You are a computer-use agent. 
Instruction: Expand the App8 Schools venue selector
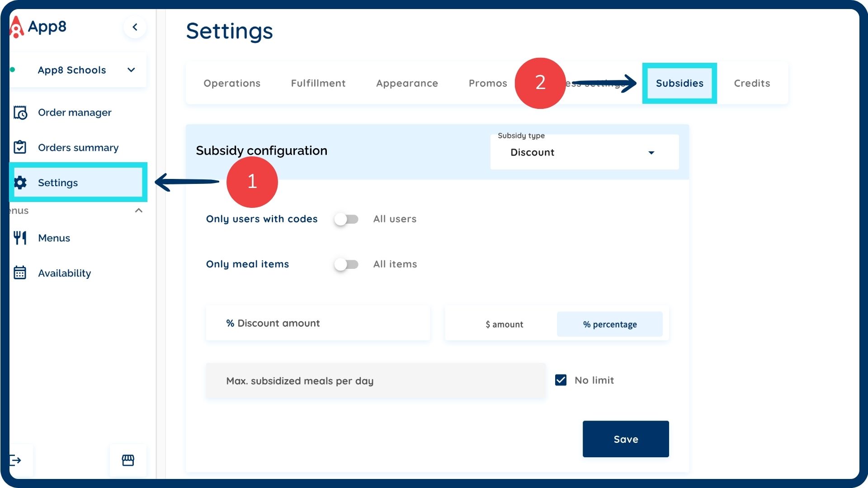(x=131, y=70)
